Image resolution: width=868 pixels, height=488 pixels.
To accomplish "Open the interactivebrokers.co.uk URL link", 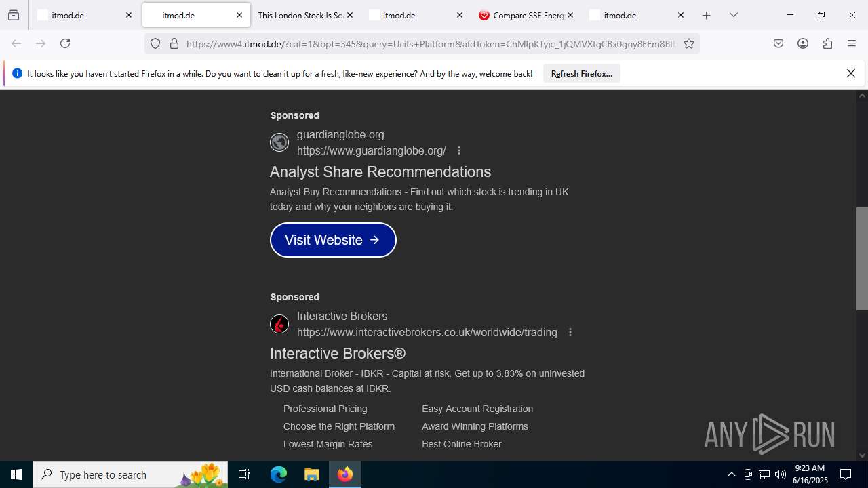I will click(x=427, y=332).
